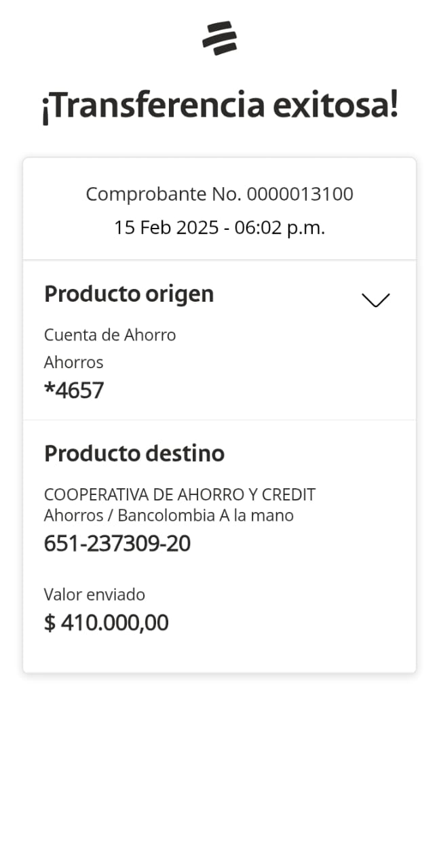The image size is (439, 868).
Task: Select receipt number 0000013100
Action: pos(300,195)
